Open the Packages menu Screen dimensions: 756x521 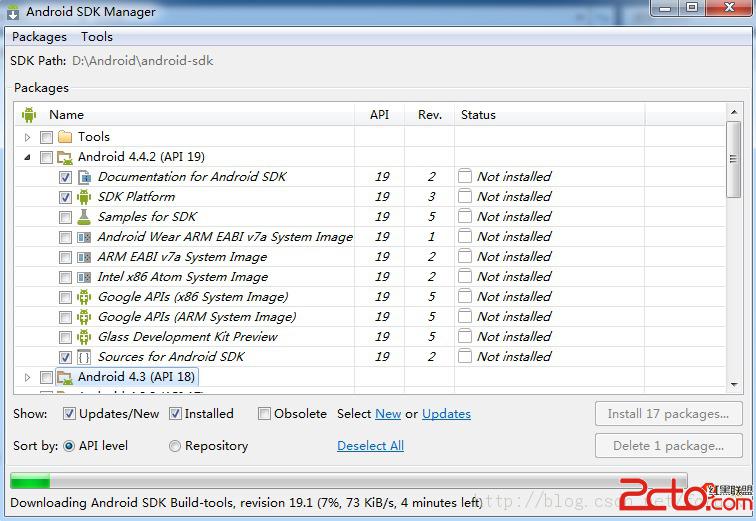pos(39,37)
